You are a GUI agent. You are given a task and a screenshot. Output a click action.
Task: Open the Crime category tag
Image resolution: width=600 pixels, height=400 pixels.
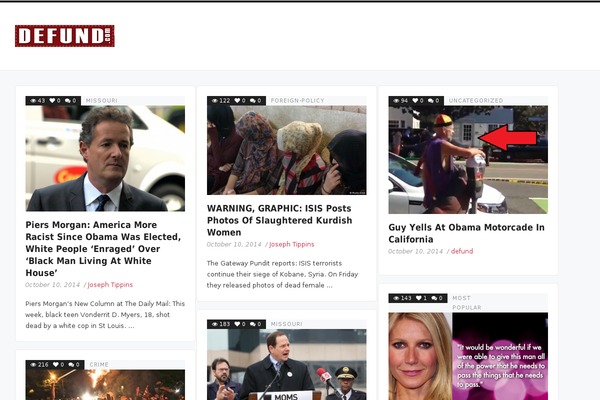point(99,365)
